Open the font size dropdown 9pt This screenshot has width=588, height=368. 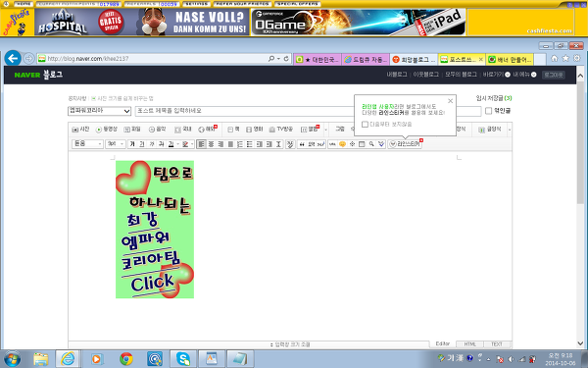pyautogui.click(x=115, y=144)
